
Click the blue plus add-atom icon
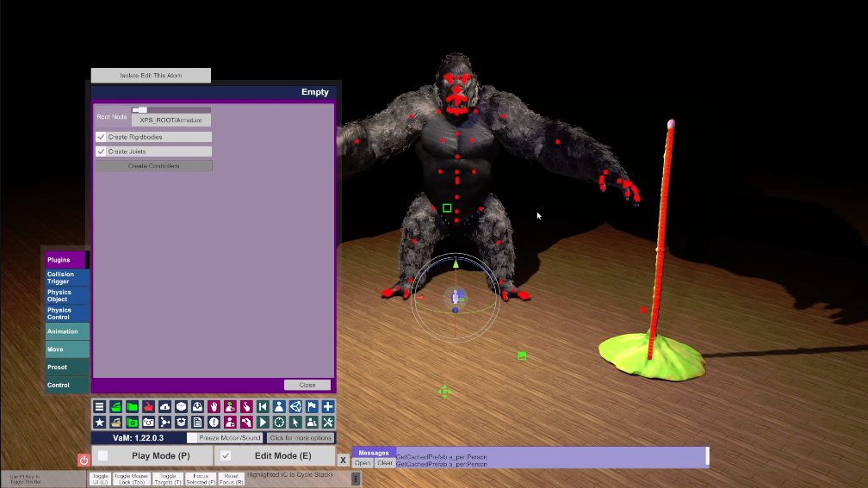pos(328,406)
